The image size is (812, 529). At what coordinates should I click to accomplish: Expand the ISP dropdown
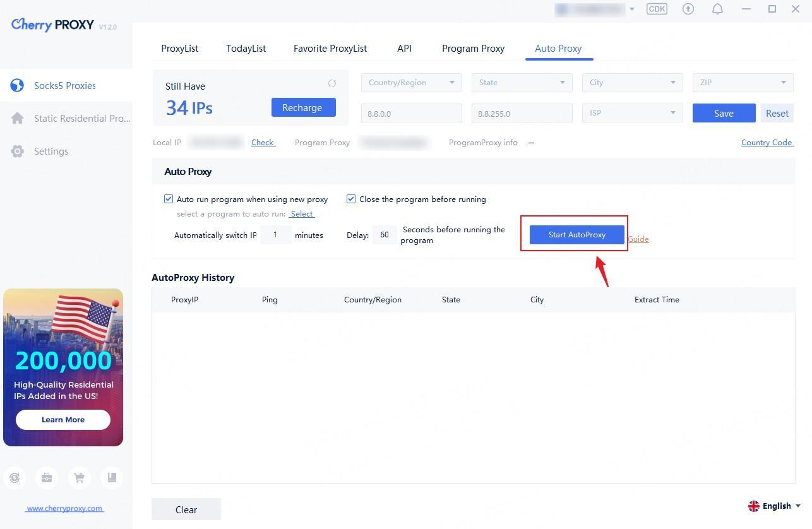coord(632,113)
